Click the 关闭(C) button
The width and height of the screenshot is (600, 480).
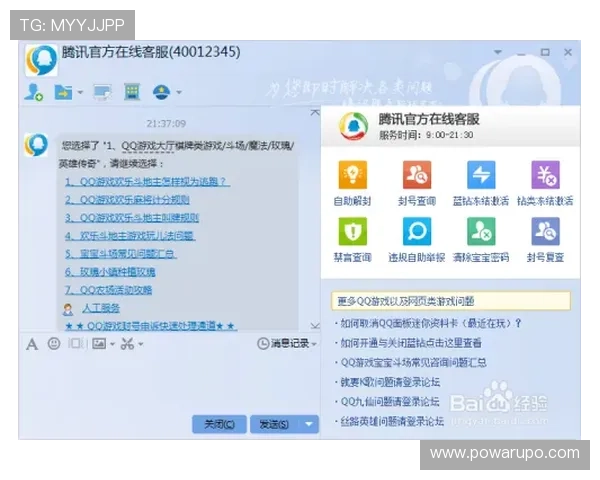click(x=219, y=424)
